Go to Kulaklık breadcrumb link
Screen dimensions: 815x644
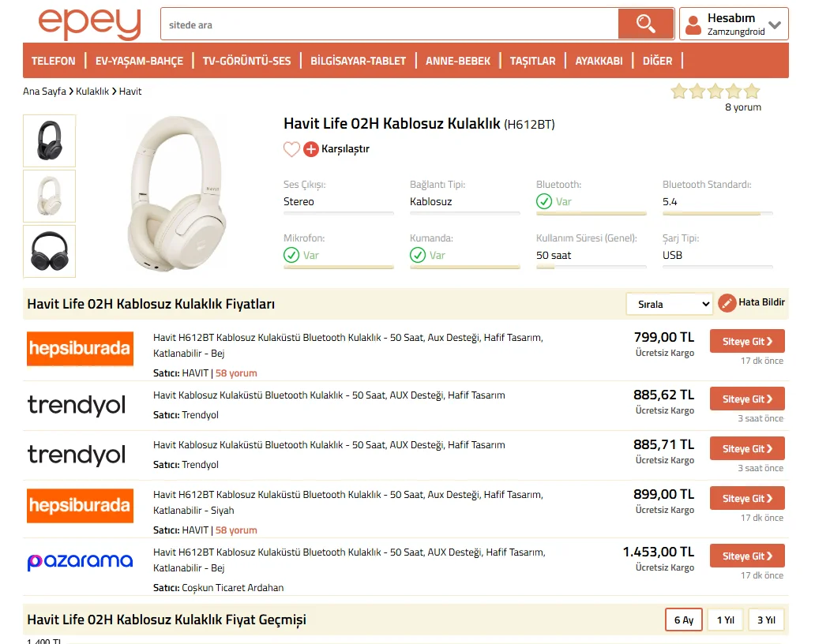92,92
